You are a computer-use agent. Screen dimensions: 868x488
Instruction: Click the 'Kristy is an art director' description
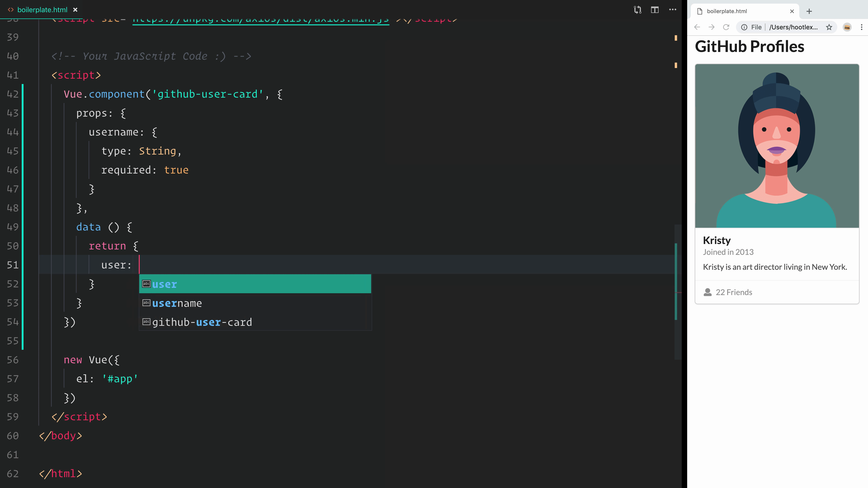tap(775, 267)
